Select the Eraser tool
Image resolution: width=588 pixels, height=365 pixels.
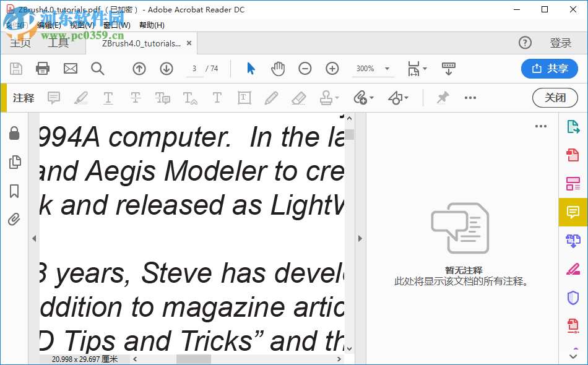tap(298, 98)
